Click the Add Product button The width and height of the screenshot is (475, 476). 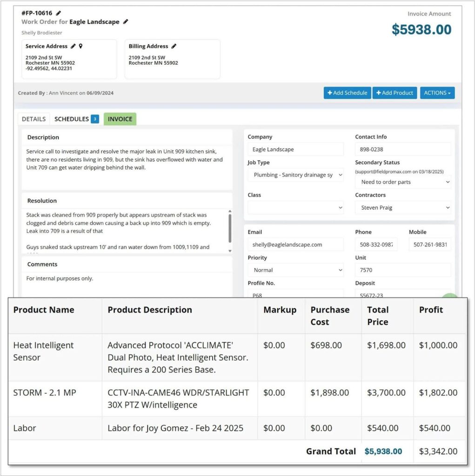395,93
